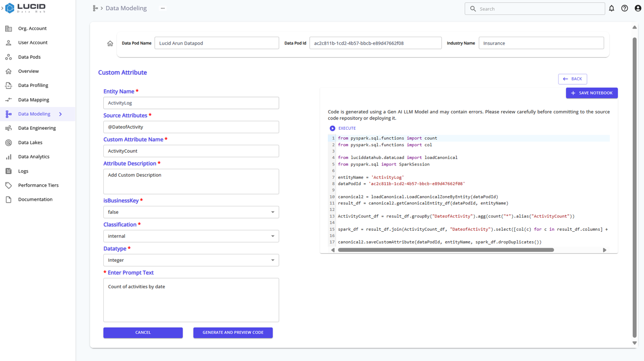Click code line 13 with groupBy
The height and width of the screenshot is (361, 644).
pos(456,216)
